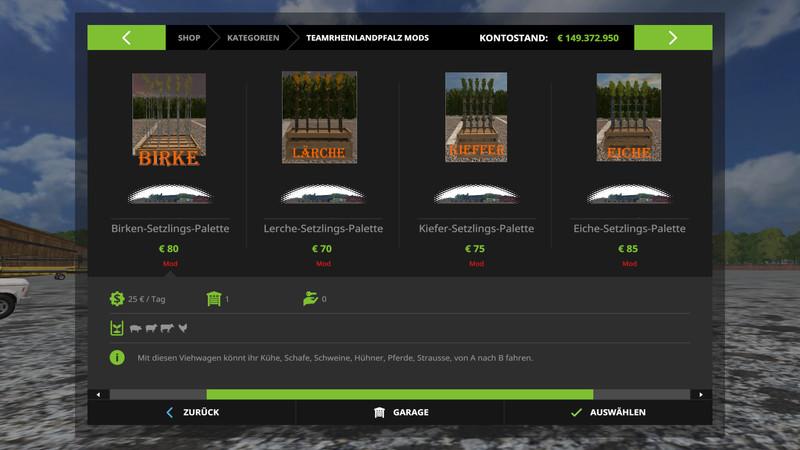Click the green info circle icon
Image resolution: width=800 pixels, height=450 pixels.
[x=118, y=357]
